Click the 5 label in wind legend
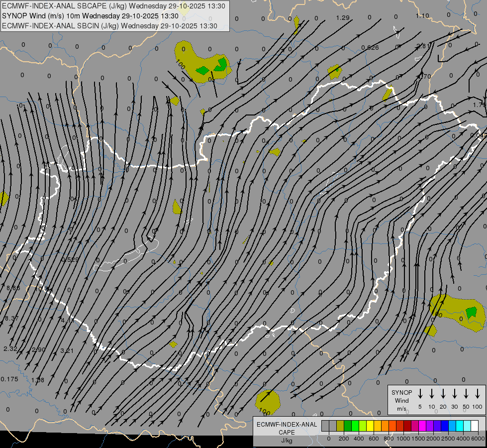 pos(420,407)
